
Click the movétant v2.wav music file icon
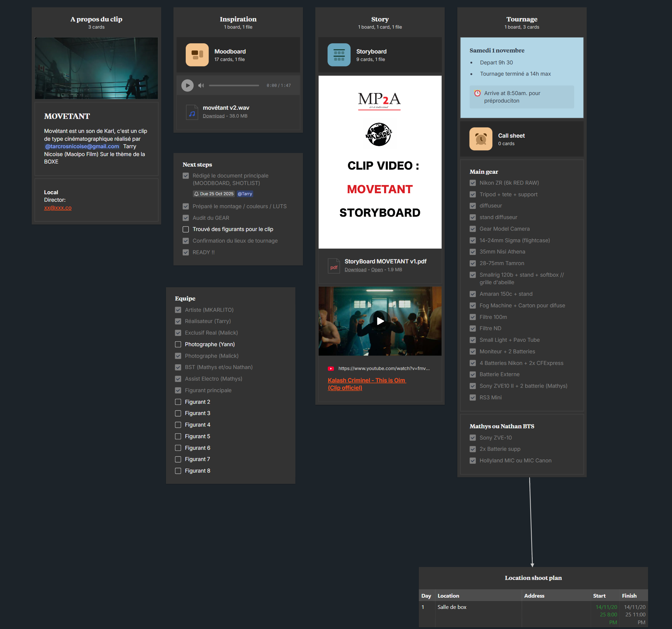point(192,112)
